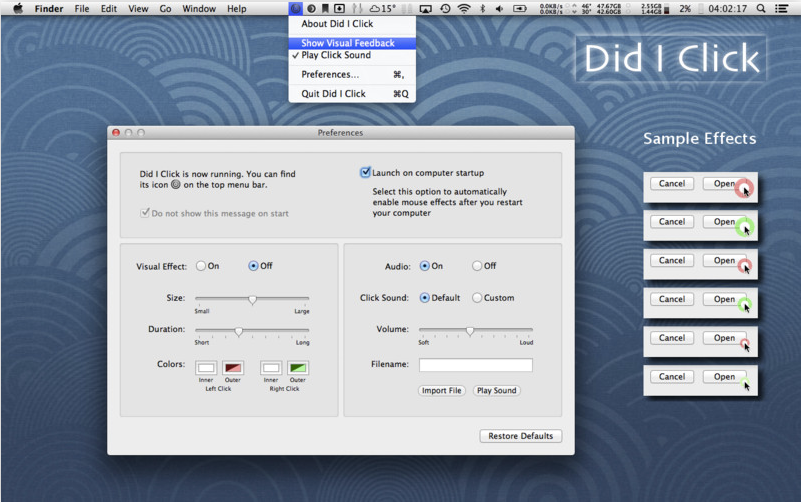Open Left Click outer red color swatch
This screenshot has height=502, width=801.
(x=233, y=368)
